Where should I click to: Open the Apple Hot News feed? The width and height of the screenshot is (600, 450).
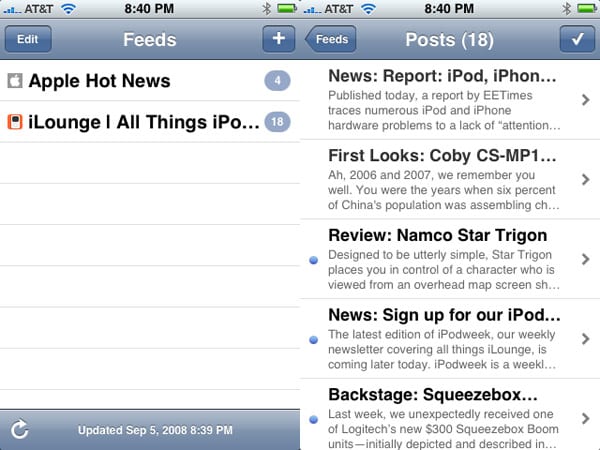click(x=100, y=81)
